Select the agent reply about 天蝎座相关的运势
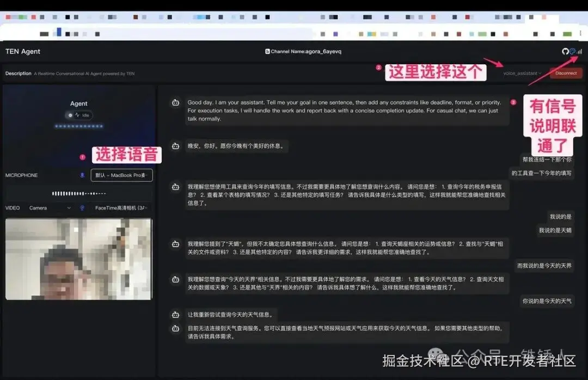This screenshot has width=588, height=380. 347,248
